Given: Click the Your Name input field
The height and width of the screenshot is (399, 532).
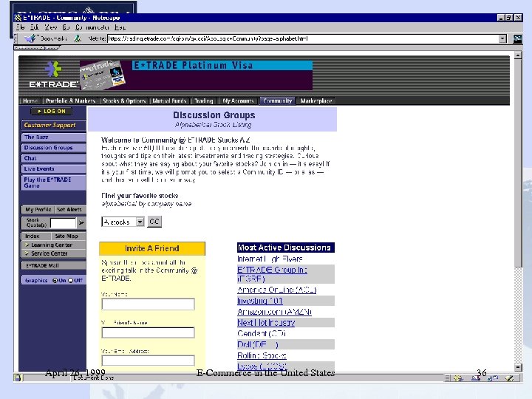Looking at the screenshot, I should pyautogui.click(x=148, y=304).
